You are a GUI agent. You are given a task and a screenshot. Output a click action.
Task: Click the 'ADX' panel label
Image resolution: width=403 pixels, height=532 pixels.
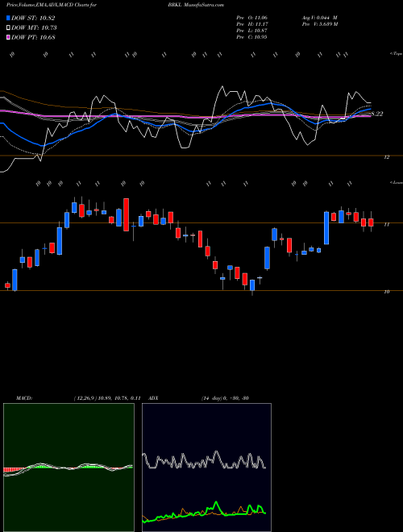[x=153, y=398]
